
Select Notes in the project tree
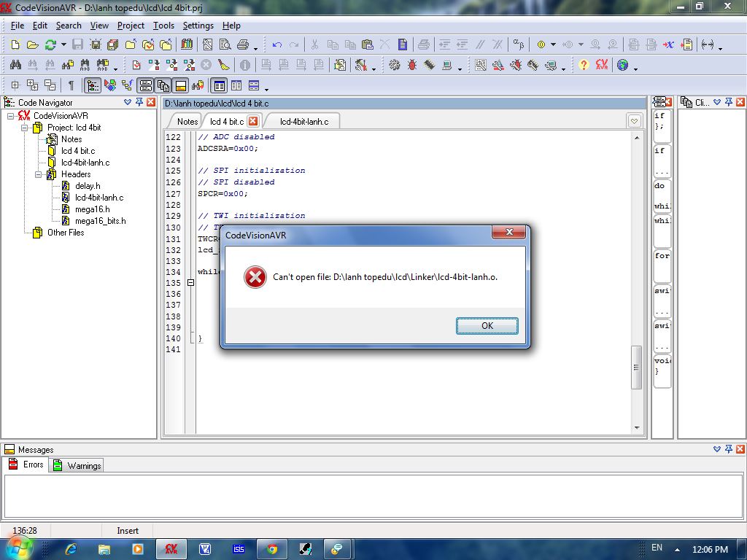71,139
